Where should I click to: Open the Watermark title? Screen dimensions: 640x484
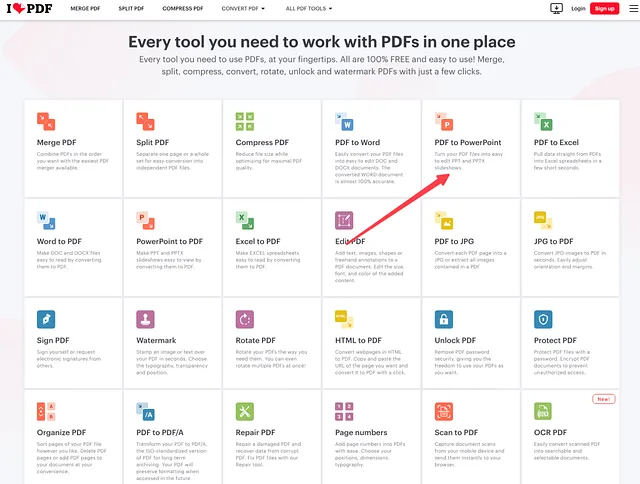point(156,340)
